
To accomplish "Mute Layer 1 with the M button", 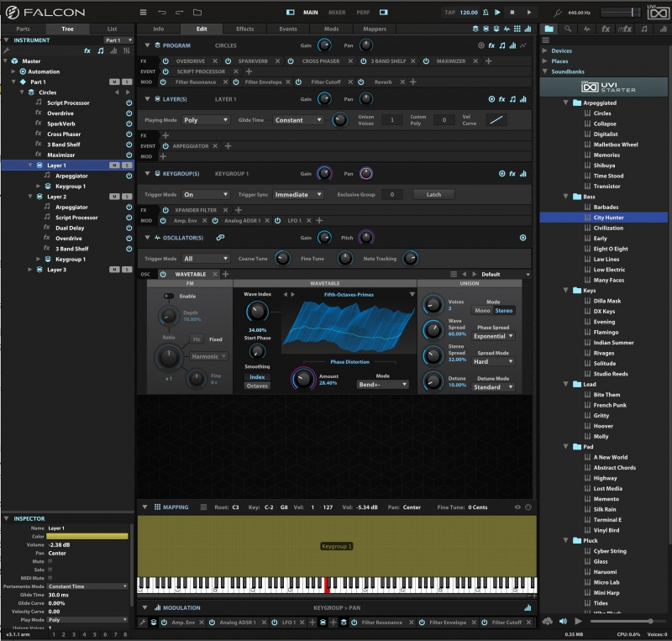I will 114,166.
